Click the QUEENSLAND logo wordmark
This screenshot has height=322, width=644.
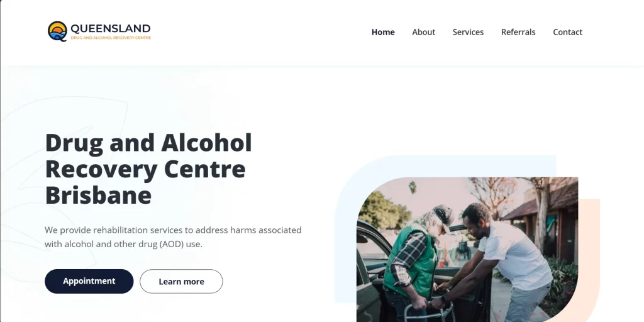click(x=111, y=28)
